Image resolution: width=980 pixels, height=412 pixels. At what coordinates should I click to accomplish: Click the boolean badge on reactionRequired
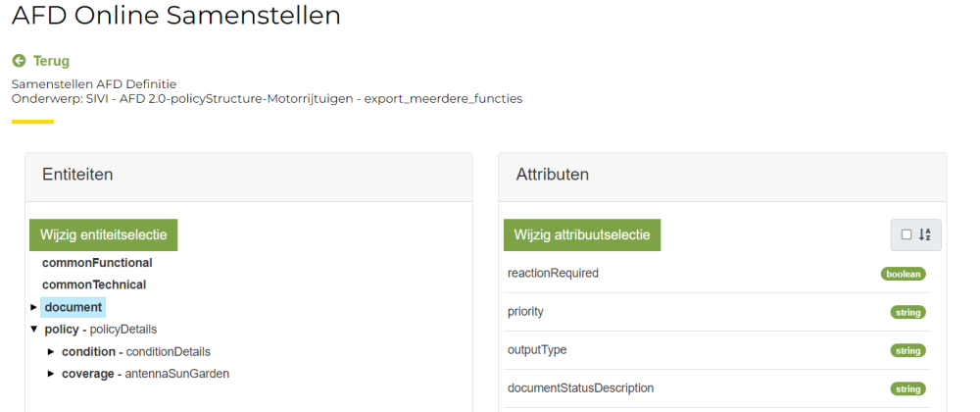pos(903,274)
